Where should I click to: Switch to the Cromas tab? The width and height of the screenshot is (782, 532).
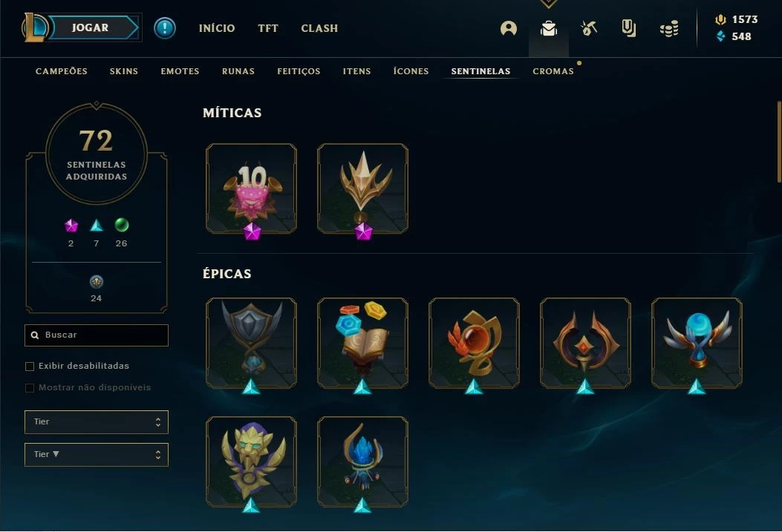pyautogui.click(x=553, y=71)
